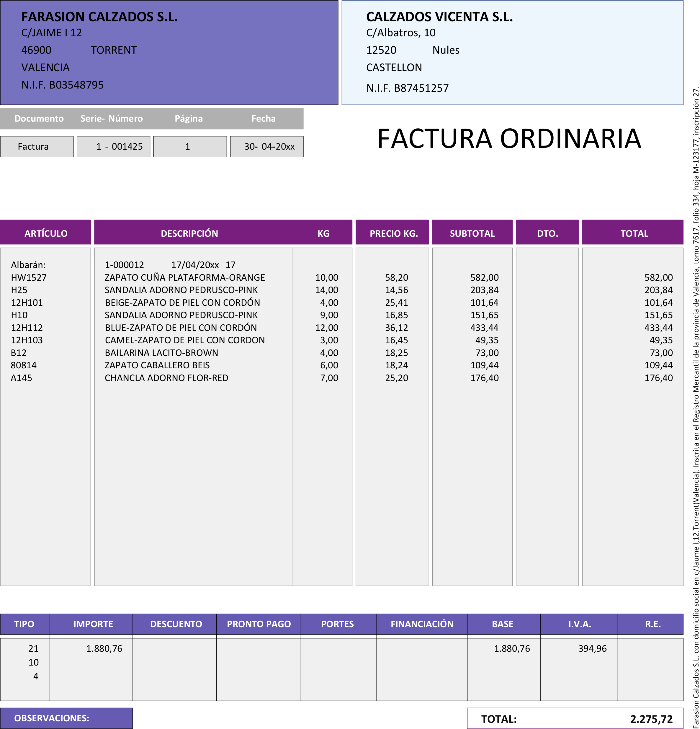Click the PRONTO PAGO footer header

pyautogui.click(x=259, y=624)
